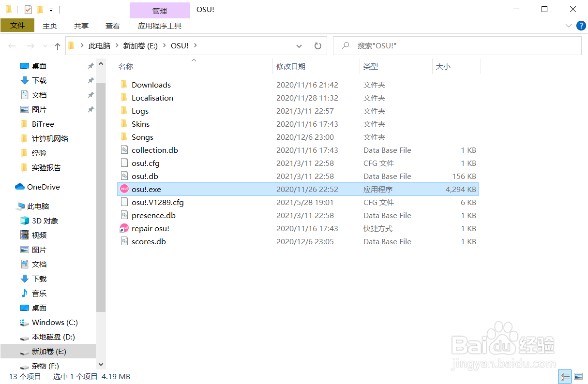
Task: Open recent locations dropdown arrow
Action: click(x=45, y=46)
